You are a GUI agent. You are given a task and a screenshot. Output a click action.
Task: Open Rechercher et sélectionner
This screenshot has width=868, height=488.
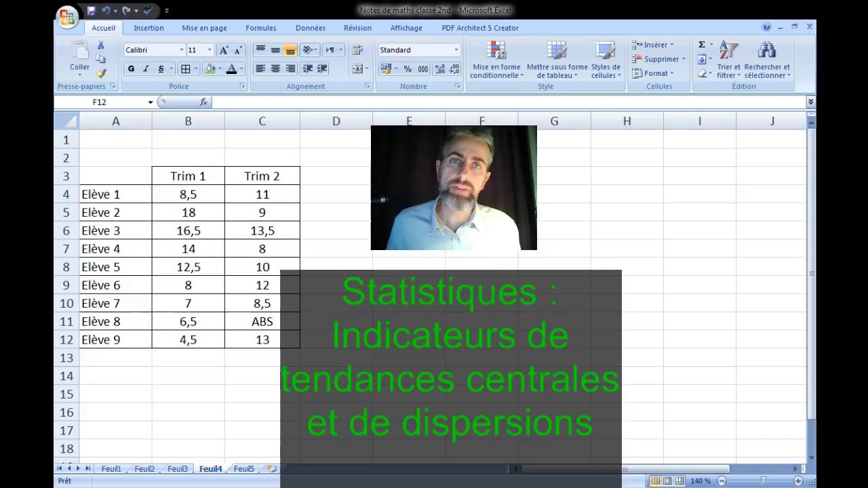point(767,60)
